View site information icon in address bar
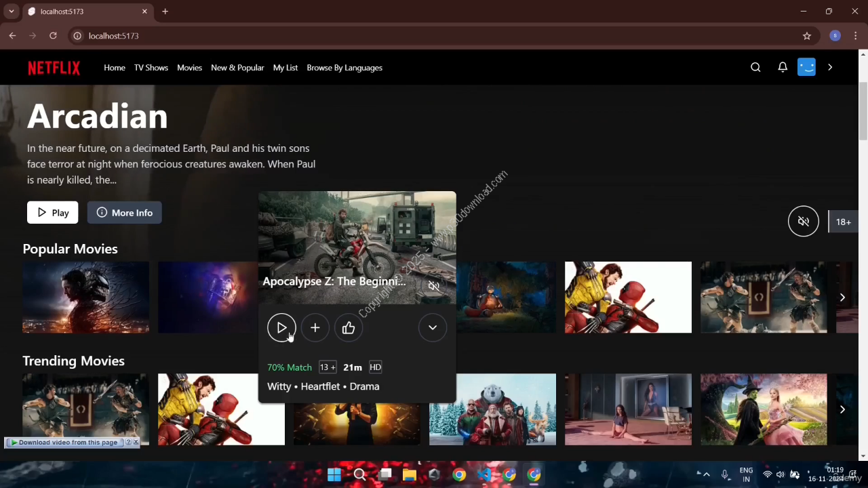Screen dimensions: 868x488 coord(77,36)
